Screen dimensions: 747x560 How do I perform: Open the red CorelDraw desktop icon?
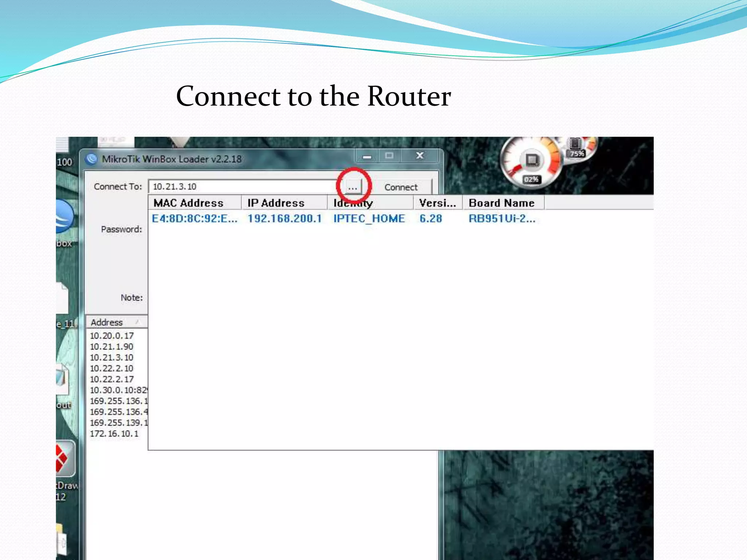[x=65, y=459]
